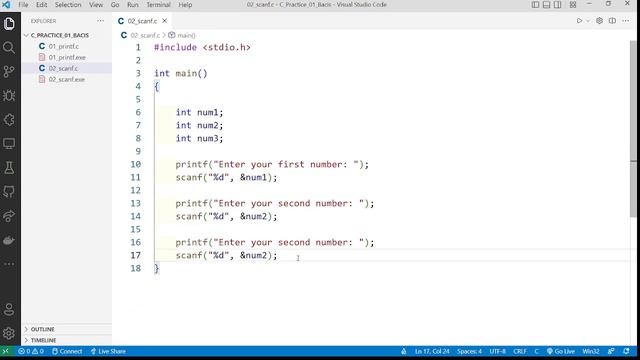Toggle primary side bar layout icon

click(536, 4)
